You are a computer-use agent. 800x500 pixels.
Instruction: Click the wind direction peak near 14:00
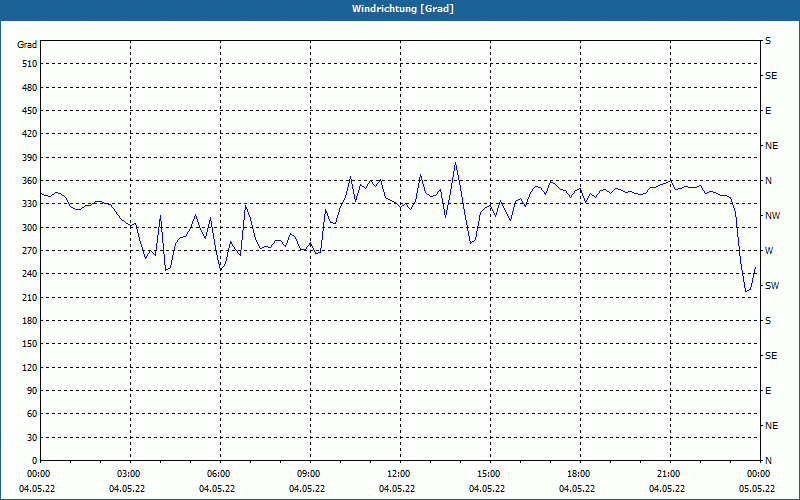[455, 163]
